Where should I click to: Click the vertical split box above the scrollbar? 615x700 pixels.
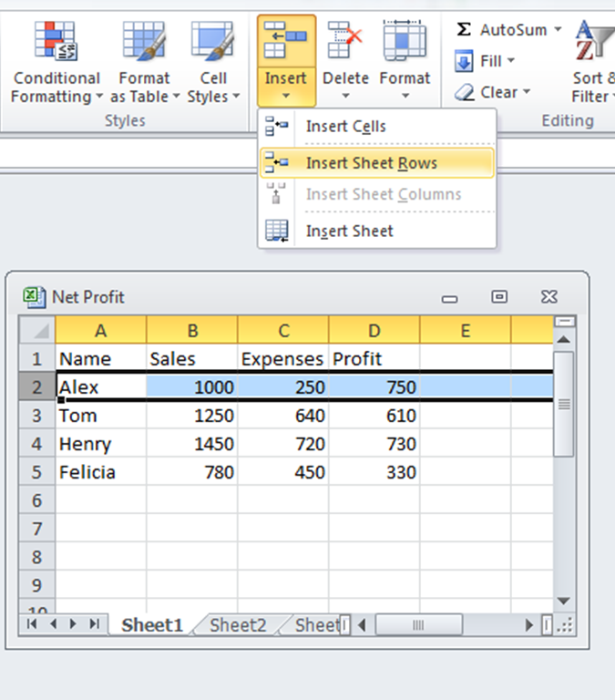(565, 322)
